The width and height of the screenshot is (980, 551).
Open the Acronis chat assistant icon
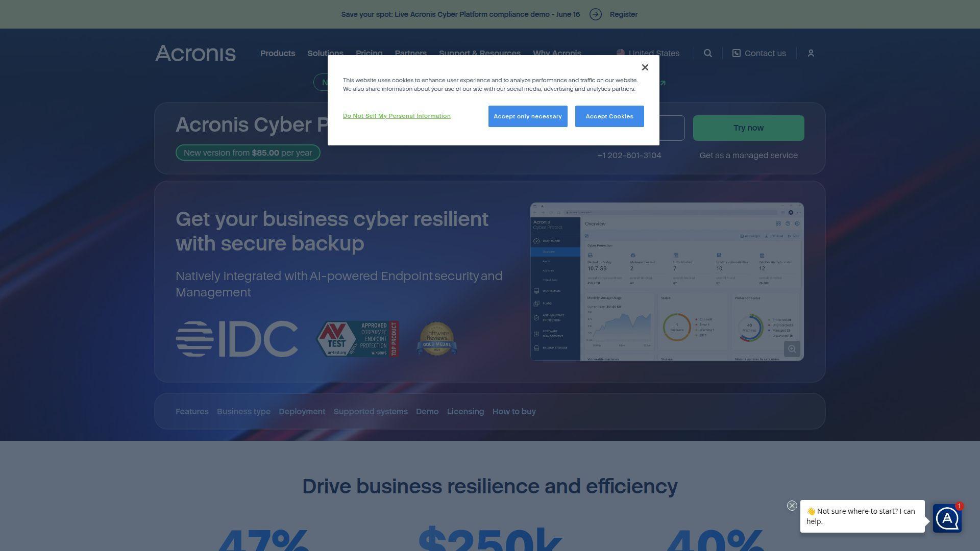947,518
